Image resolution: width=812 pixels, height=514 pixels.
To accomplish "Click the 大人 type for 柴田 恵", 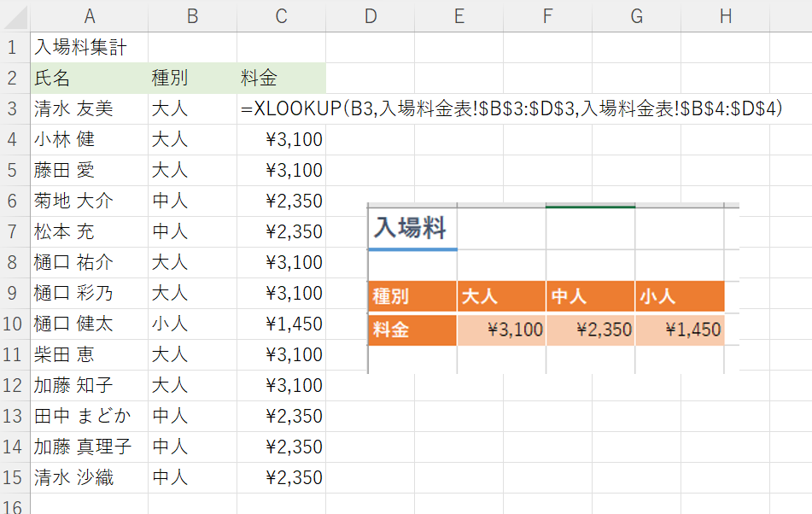I will coord(193,354).
